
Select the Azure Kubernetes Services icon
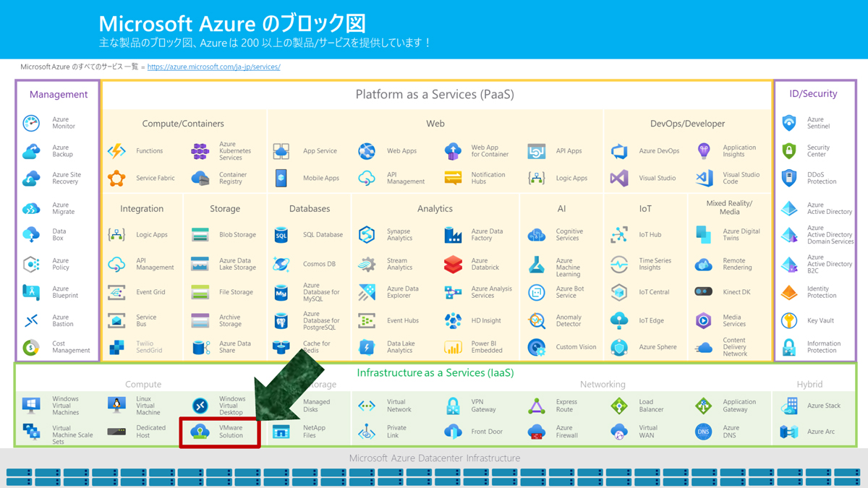point(200,151)
